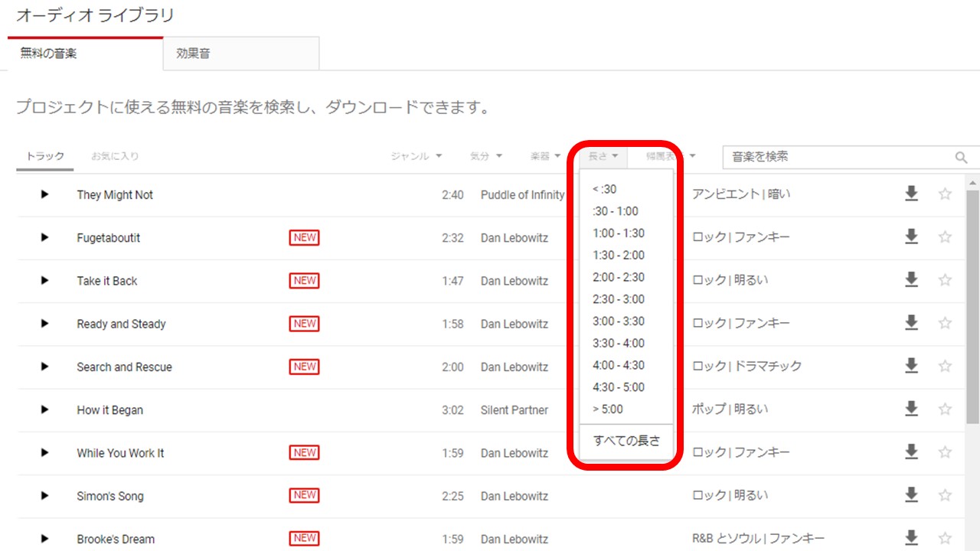Favorite Search and Rescue with the star
The height and width of the screenshot is (551, 980).
point(945,367)
